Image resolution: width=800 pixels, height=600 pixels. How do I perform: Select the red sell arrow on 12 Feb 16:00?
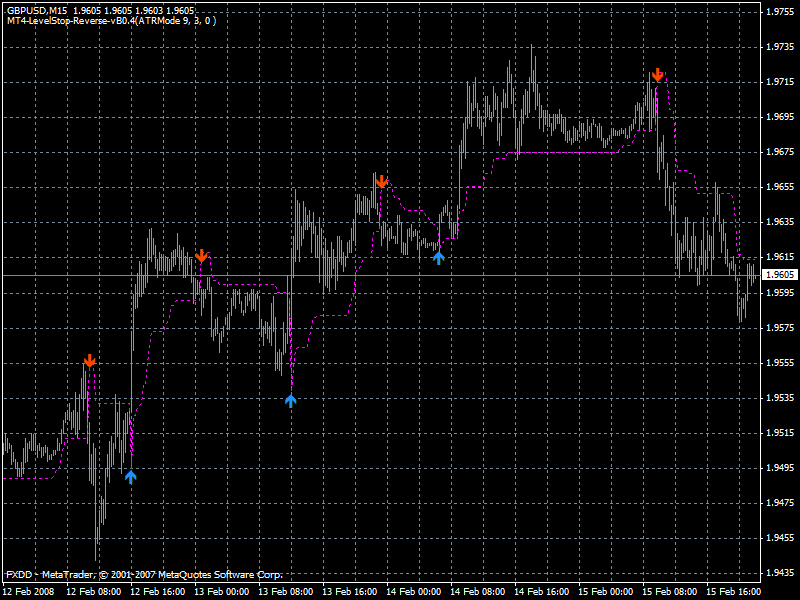pos(202,256)
